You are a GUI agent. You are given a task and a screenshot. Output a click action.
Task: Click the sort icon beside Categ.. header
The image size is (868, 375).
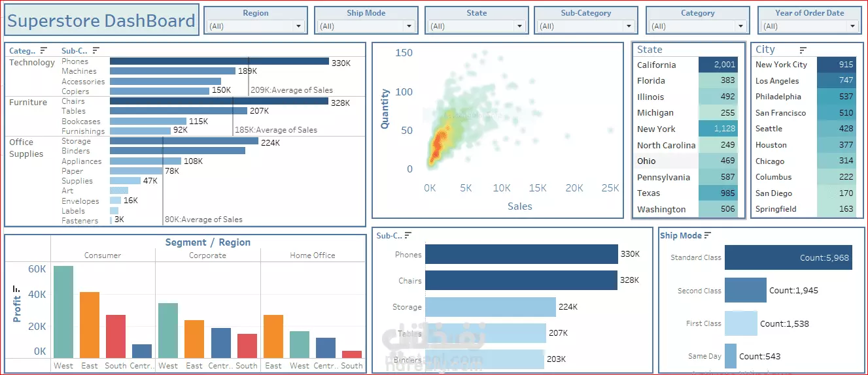(44, 50)
